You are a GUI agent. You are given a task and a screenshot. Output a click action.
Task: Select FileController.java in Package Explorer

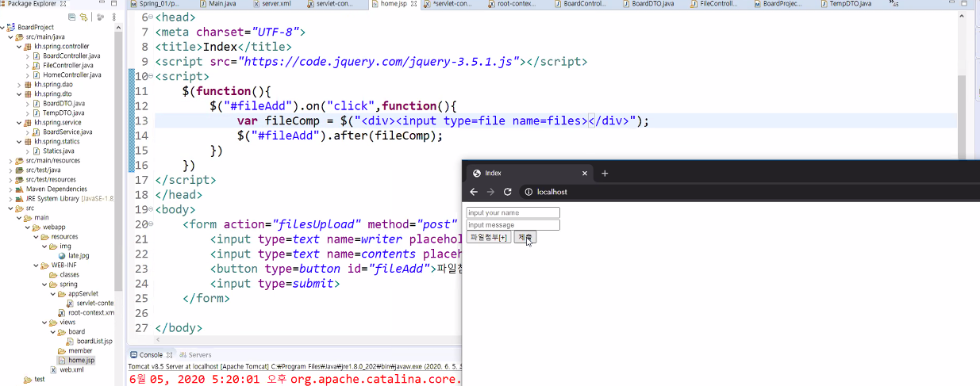click(x=66, y=65)
